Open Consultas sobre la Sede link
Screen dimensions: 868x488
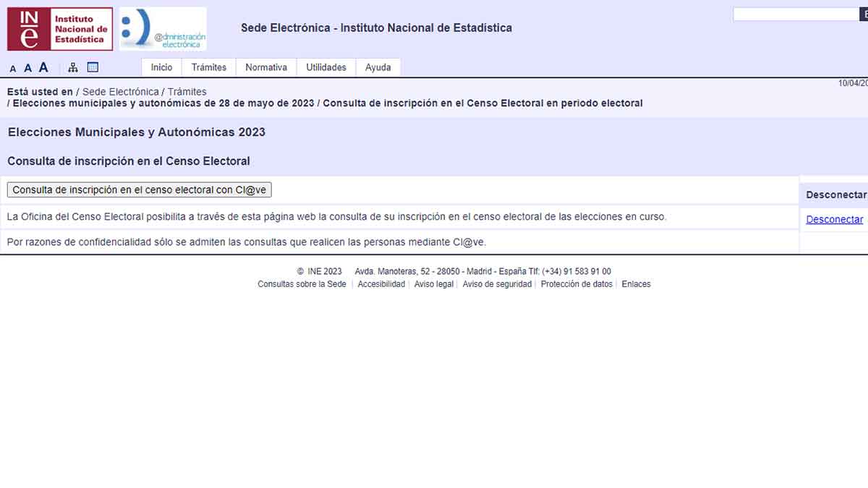302,284
